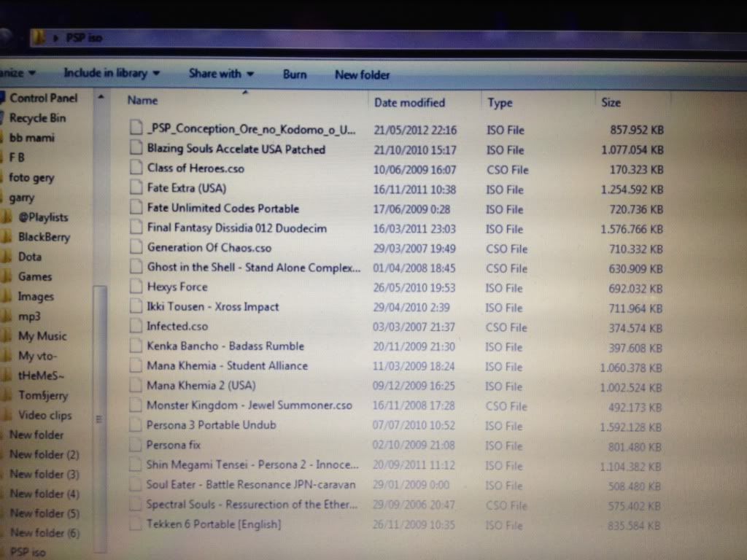Click icon of Final Fantasy Dissidia 012 Duodecim
747x560 pixels.
tap(136, 227)
